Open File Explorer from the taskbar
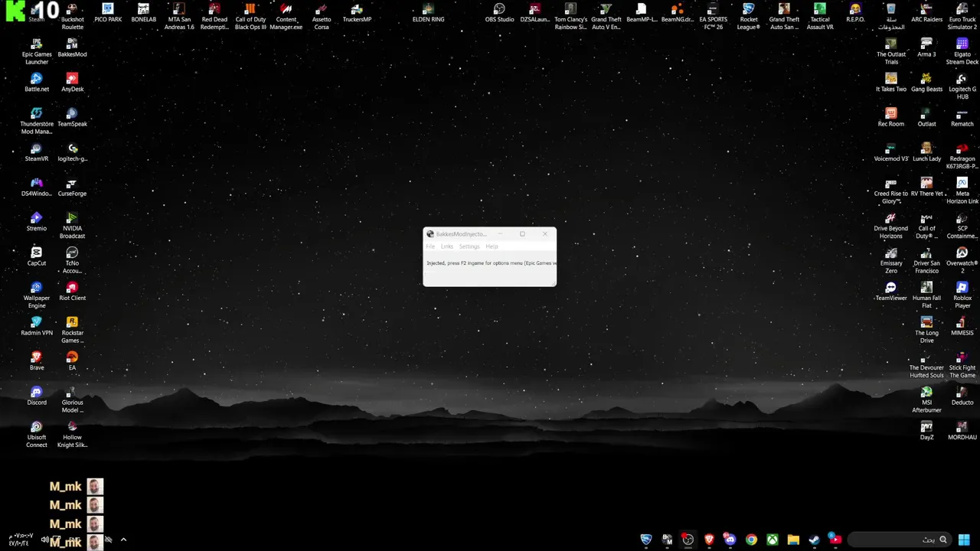980x551 pixels. coord(793,540)
